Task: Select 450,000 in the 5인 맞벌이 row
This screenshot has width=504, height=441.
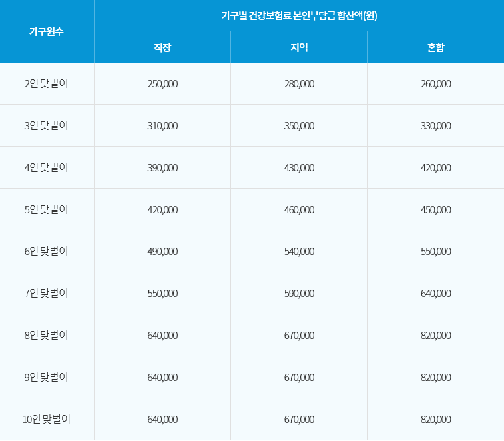Action: 436,209
